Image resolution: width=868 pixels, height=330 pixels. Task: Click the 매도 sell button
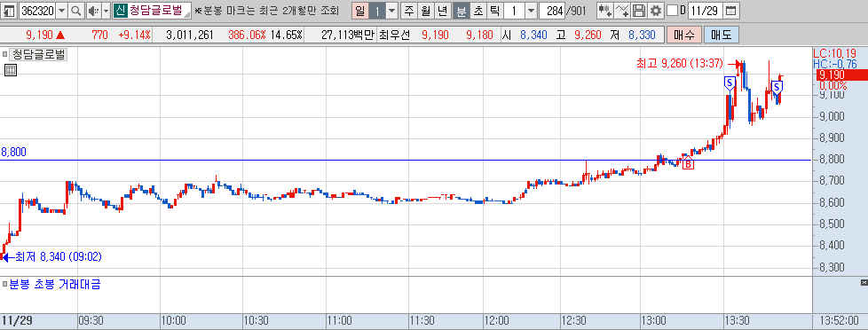coord(722,35)
